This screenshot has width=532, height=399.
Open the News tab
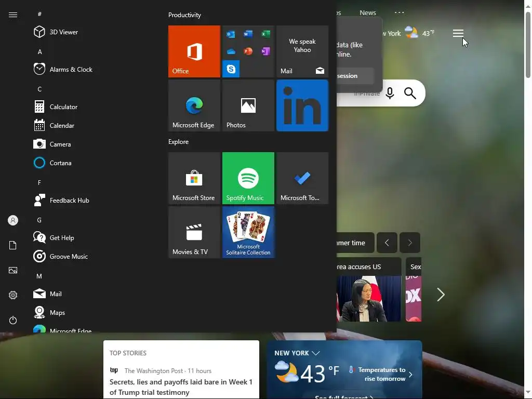pos(368,12)
